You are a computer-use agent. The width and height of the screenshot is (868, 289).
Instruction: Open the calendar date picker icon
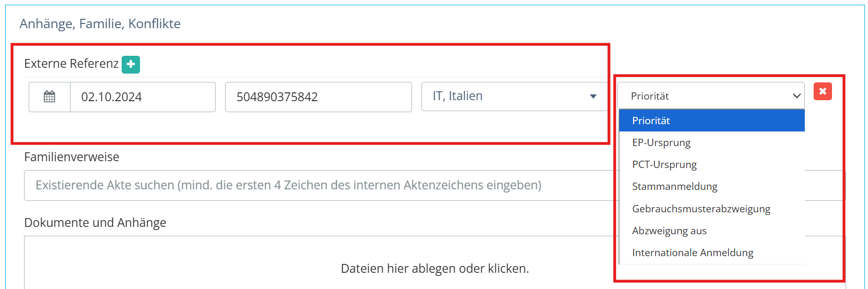point(50,97)
